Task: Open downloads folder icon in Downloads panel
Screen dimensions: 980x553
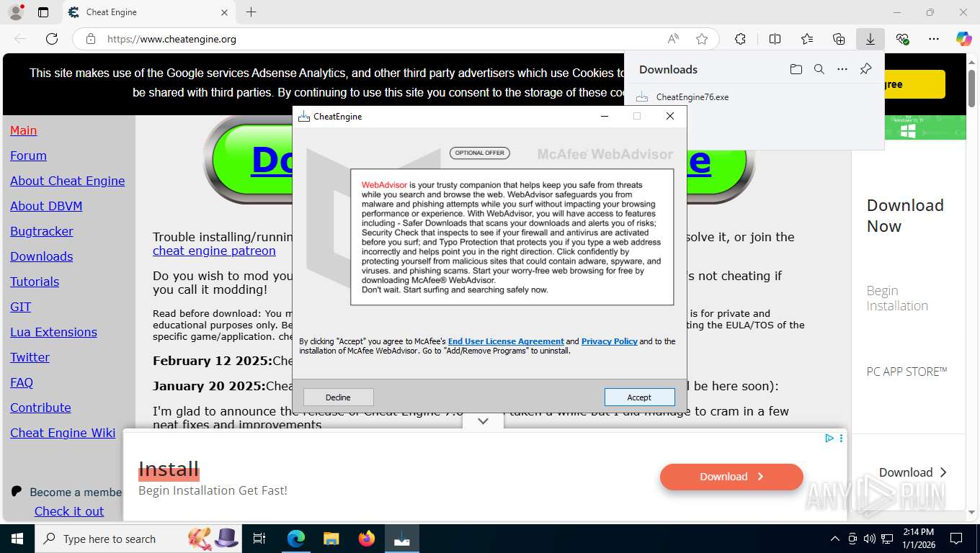Action: pyautogui.click(x=796, y=69)
